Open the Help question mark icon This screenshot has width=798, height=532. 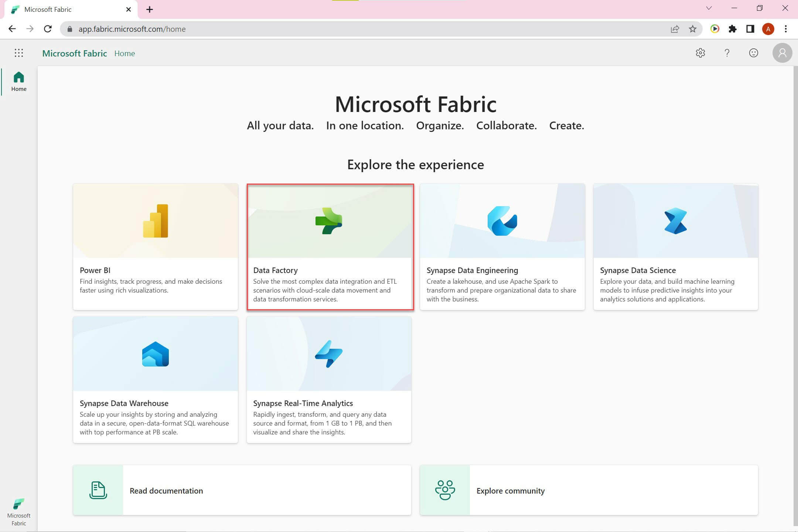tap(727, 53)
